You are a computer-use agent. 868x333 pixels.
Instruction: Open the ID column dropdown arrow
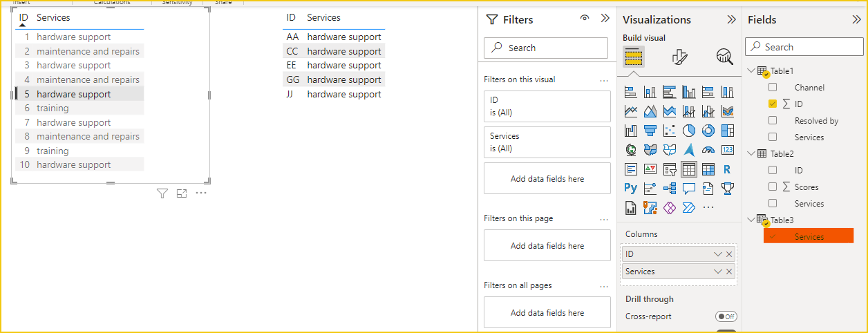click(x=718, y=254)
